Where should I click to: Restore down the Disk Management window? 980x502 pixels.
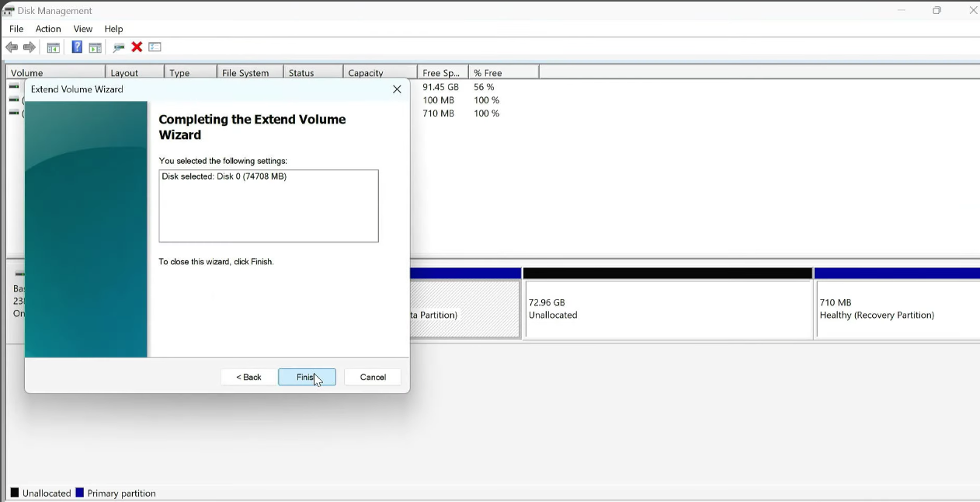pyautogui.click(x=937, y=10)
